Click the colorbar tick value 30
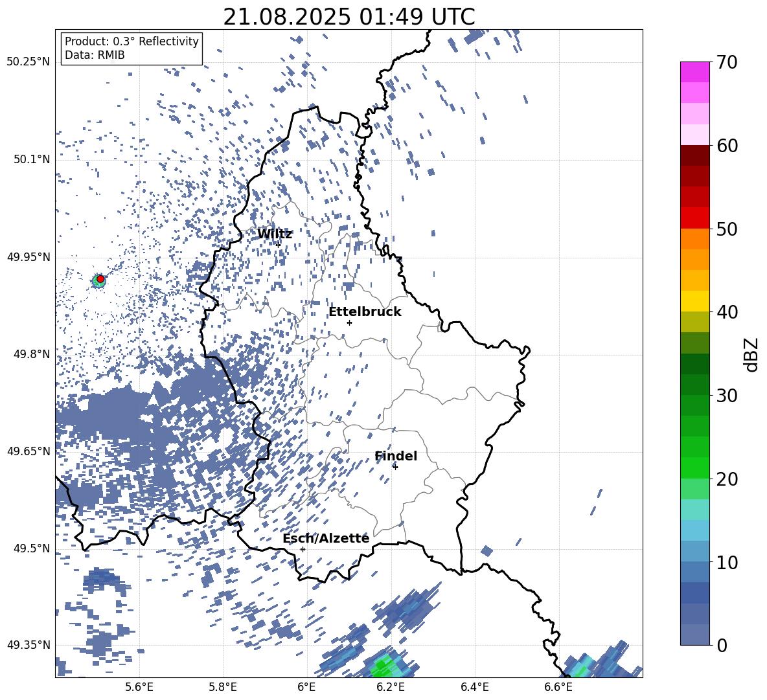The image size is (767, 700). [727, 396]
